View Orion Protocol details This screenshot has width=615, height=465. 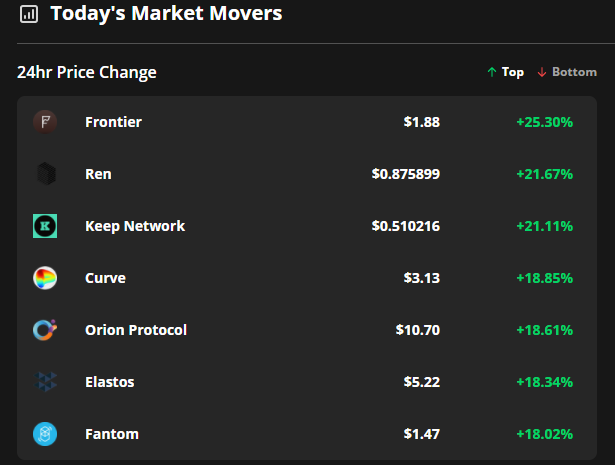point(136,330)
